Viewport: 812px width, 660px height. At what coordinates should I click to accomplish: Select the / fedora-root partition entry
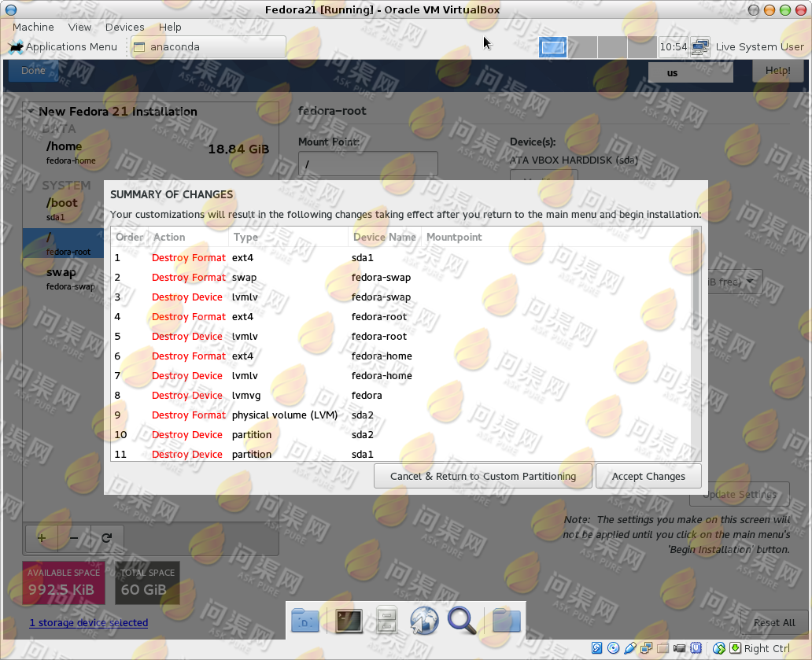point(63,243)
